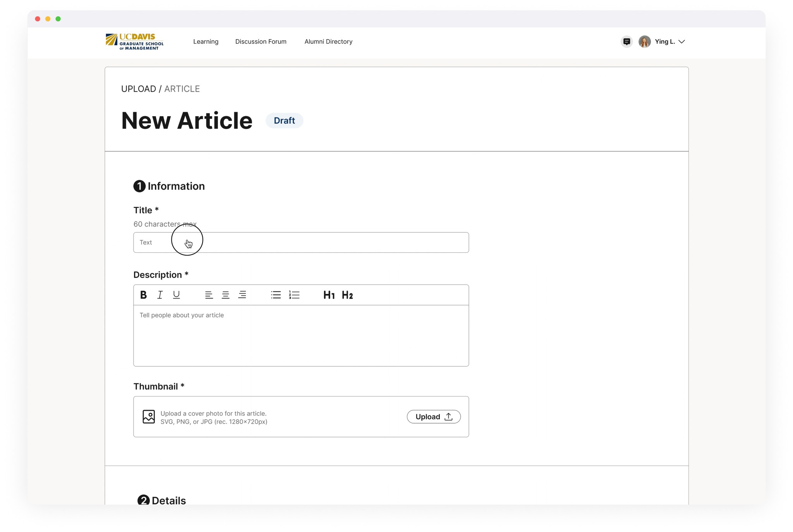This screenshot has width=793, height=532.
Task: Toggle bold formatting in description toolbar
Action: tap(143, 295)
